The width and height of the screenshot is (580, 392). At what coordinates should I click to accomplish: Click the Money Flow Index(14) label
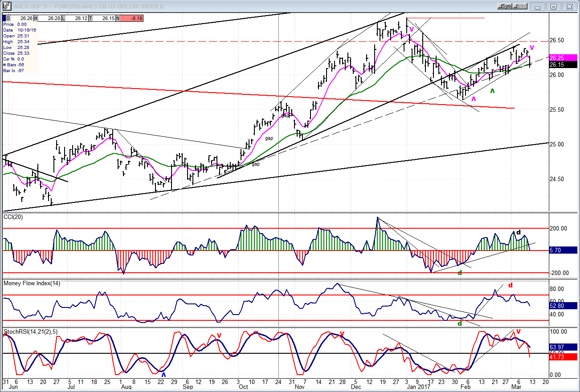click(x=31, y=283)
